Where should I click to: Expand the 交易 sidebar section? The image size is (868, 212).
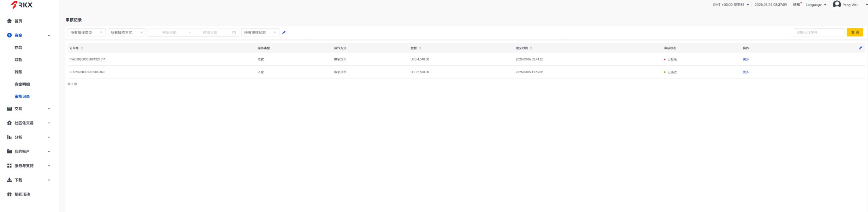click(28, 109)
